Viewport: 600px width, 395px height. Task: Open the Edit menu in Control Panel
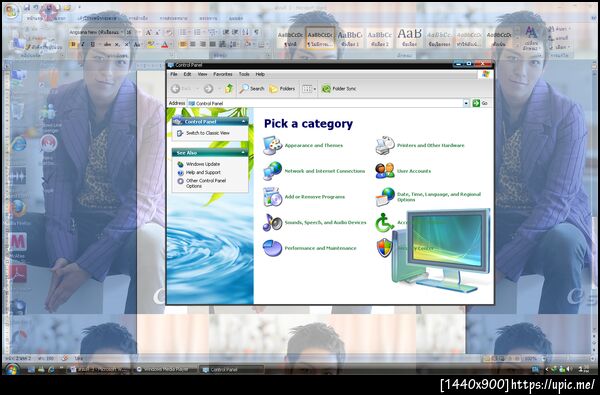tap(187, 74)
